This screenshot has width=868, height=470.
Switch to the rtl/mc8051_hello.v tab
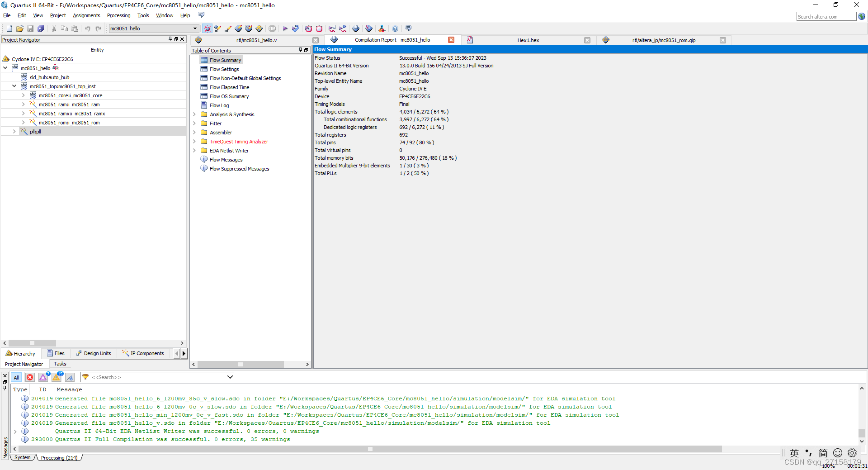[256, 40]
